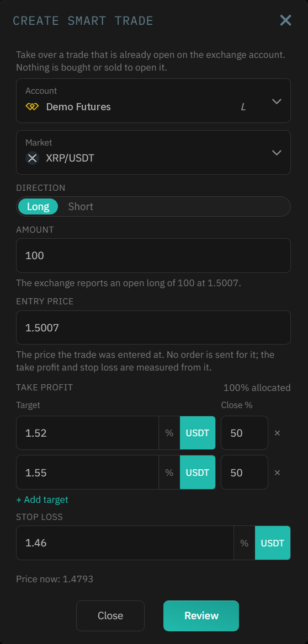This screenshot has height=644, width=308.
Task: Switch second target to percent mode
Action: pos(169,473)
